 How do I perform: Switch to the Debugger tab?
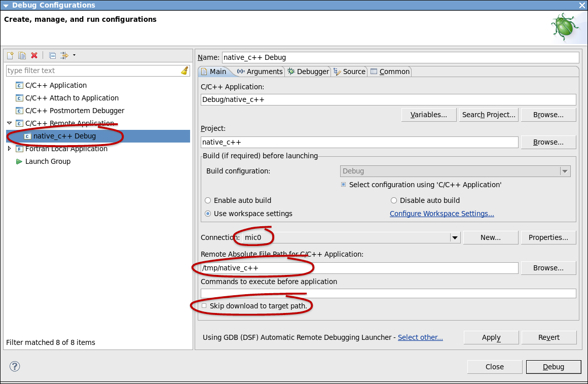tap(308, 72)
